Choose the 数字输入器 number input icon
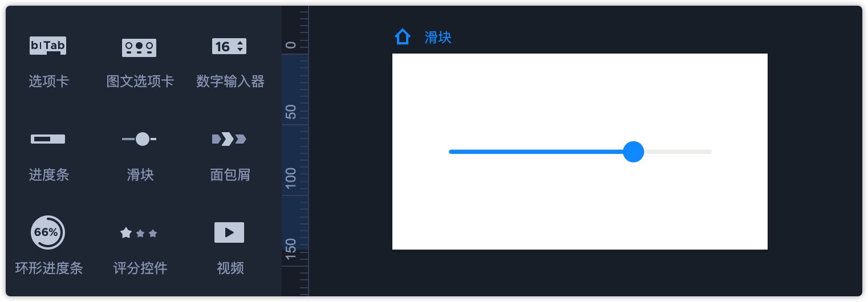 [229, 46]
